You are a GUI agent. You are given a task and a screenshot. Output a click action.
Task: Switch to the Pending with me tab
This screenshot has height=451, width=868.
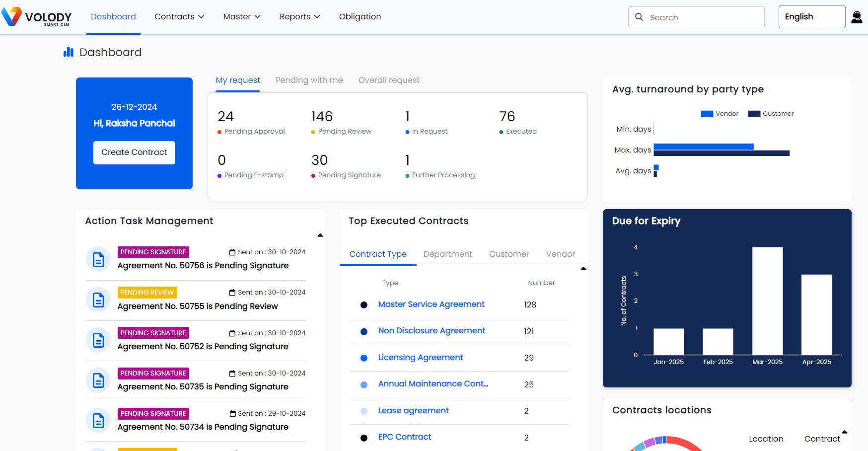point(309,80)
